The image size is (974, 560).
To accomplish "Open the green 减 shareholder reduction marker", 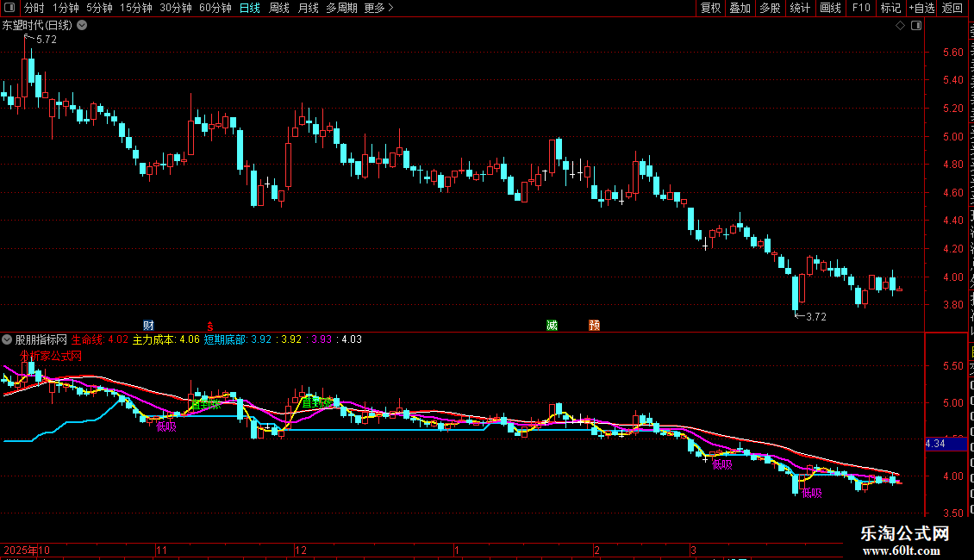I will tap(552, 326).
